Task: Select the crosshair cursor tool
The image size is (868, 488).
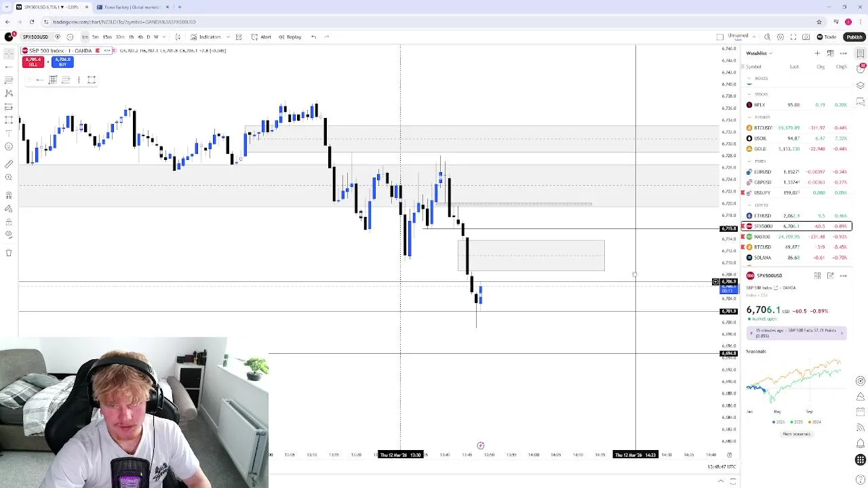Action: pos(9,54)
